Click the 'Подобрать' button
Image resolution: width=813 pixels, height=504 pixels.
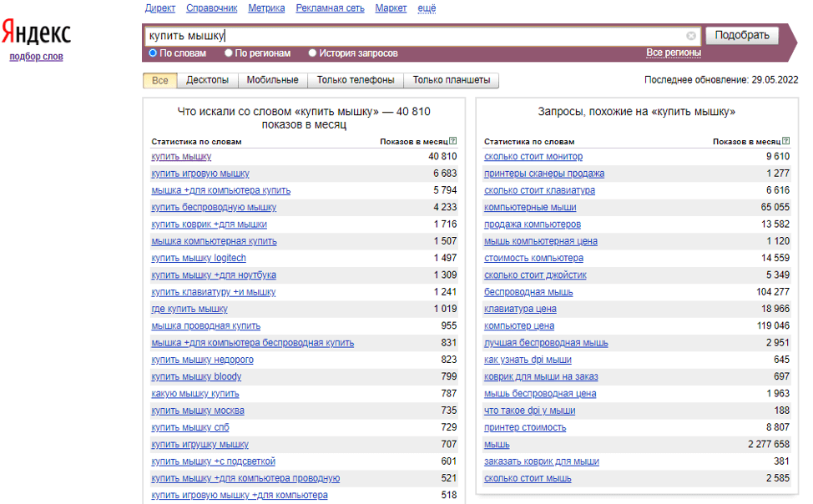[x=742, y=35]
